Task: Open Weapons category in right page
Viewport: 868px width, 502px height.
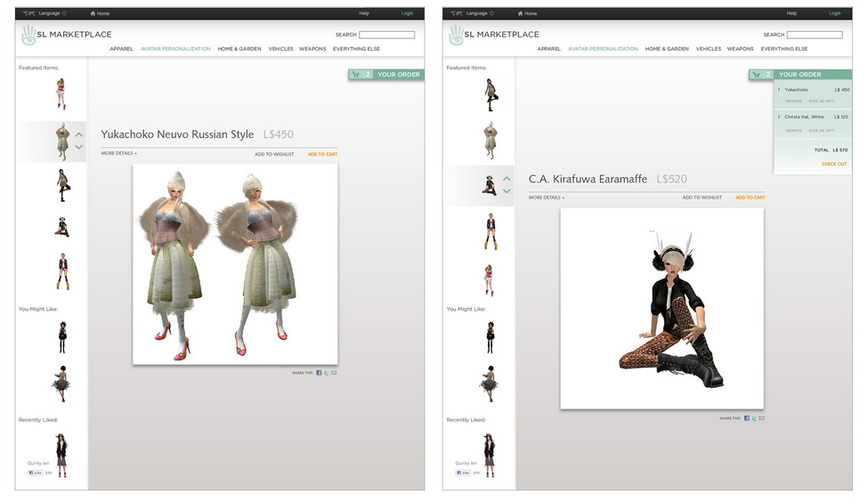Action: (740, 49)
